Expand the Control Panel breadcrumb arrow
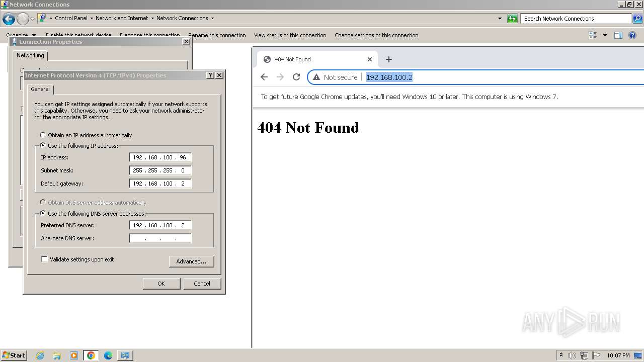This screenshot has width=644, height=362. click(x=92, y=18)
